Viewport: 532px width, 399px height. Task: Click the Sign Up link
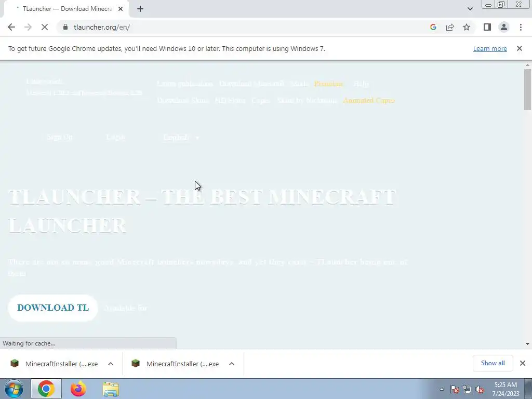(x=60, y=137)
